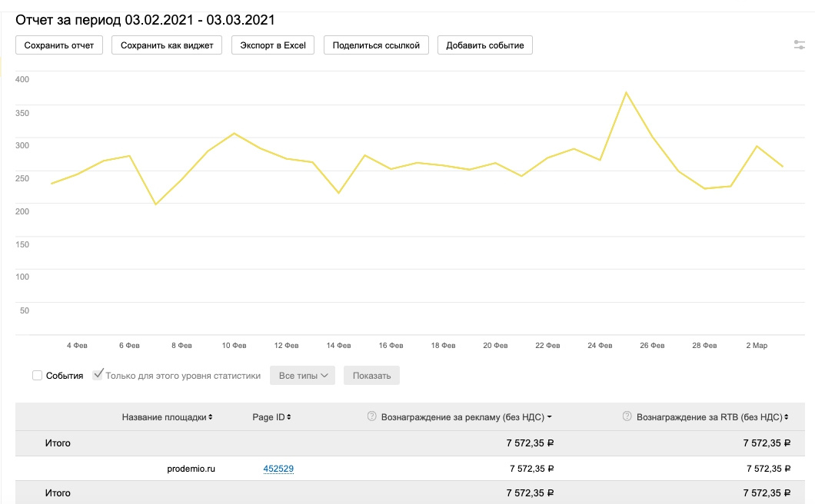
Task: Click the 'Page ID' column header
Action: (268, 417)
